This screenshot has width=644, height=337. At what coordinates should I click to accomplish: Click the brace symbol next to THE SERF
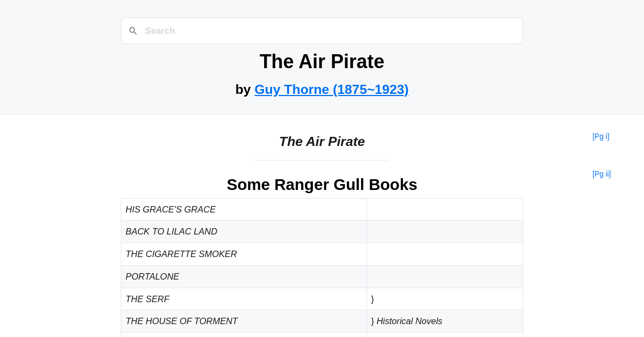click(x=372, y=299)
